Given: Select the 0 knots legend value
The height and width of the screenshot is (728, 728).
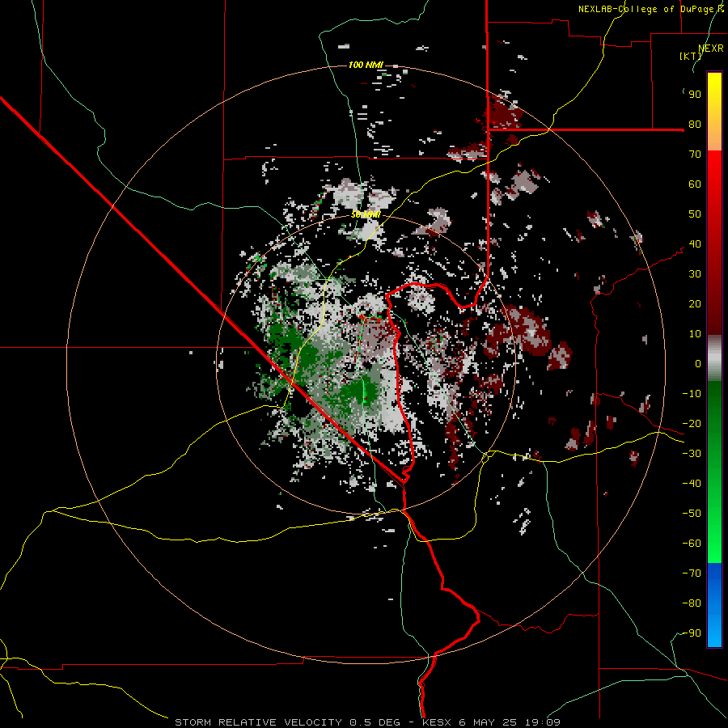Looking at the screenshot, I should pyautogui.click(x=698, y=364).
